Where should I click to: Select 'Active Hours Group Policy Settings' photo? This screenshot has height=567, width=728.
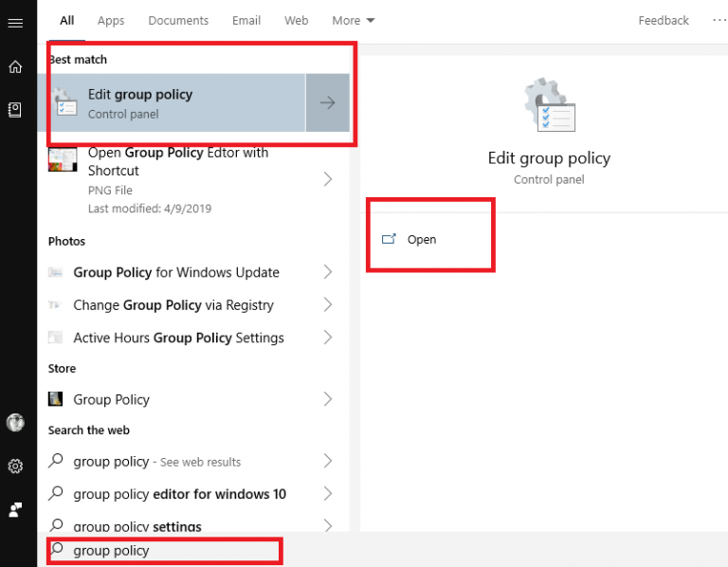pyautogui.click(x=193, y=338)
